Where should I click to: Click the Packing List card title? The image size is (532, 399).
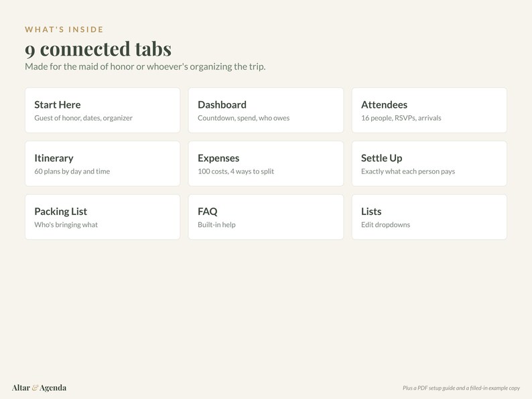[x=61, y=212]
